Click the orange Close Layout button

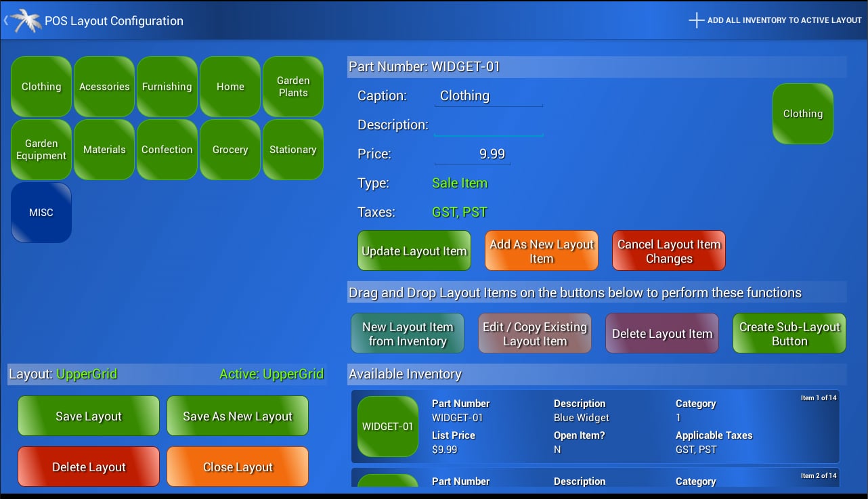point(238,467)
